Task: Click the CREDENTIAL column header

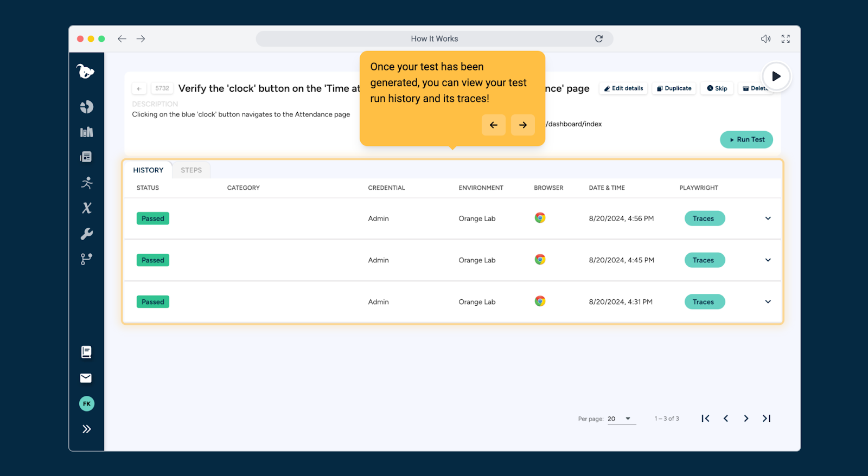Action: pyautogui.click(x=387, y=188)
